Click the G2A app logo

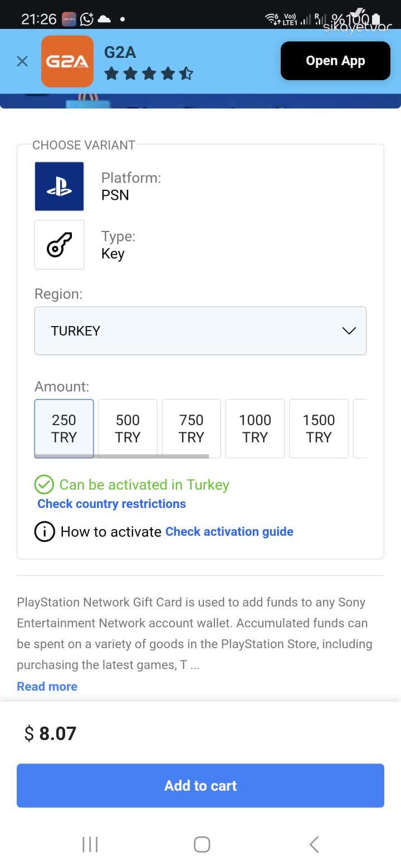click(67, 61)
